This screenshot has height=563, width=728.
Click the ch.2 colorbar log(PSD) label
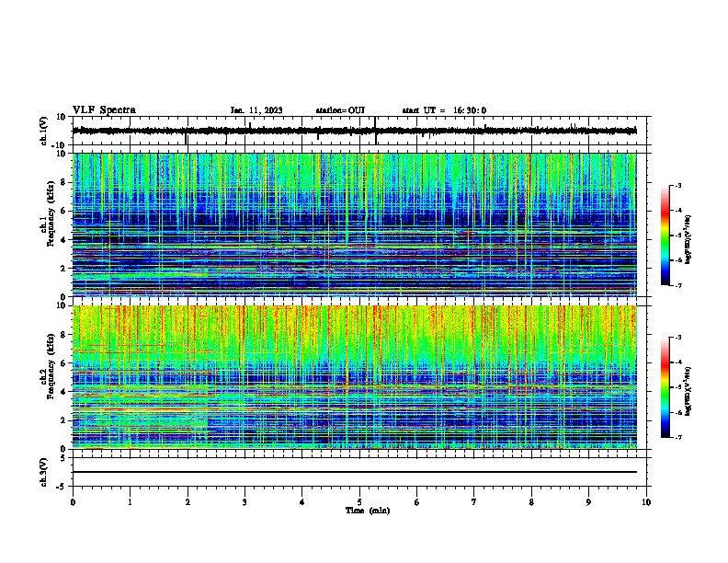tap(688, 391)
